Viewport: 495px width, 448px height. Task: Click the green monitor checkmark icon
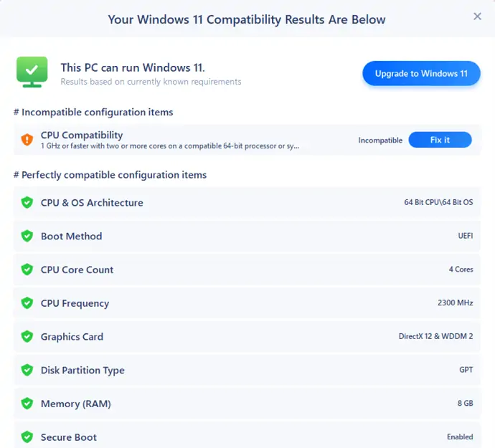click(32, 72)
